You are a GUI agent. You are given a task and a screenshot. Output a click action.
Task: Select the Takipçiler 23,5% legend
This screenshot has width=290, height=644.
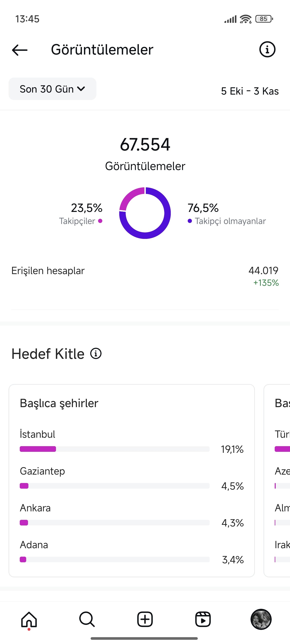pos(81,214)
